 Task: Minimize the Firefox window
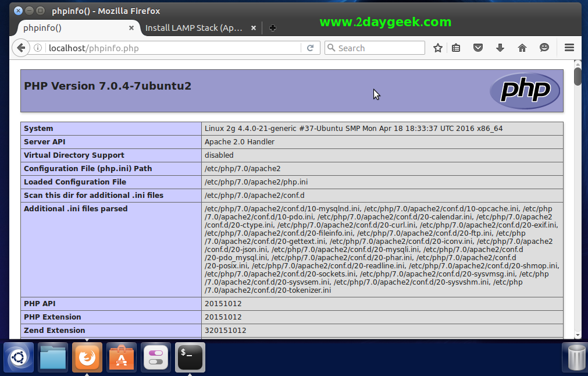29,11
